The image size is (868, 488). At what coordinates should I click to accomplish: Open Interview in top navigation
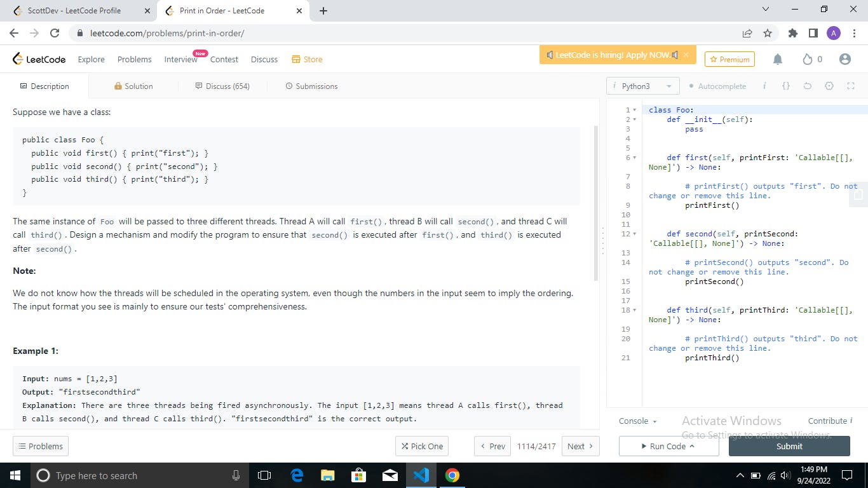pos(181,59)
